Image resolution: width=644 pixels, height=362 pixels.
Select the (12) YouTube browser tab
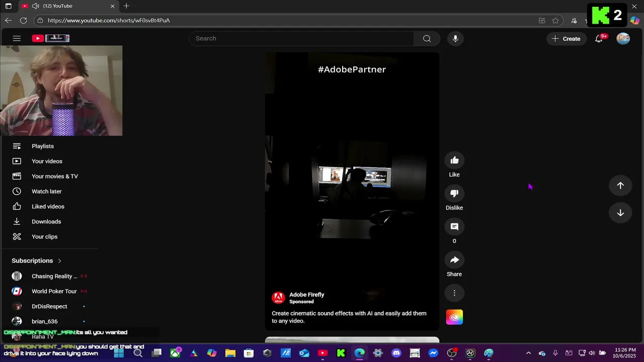click(68, 6)
